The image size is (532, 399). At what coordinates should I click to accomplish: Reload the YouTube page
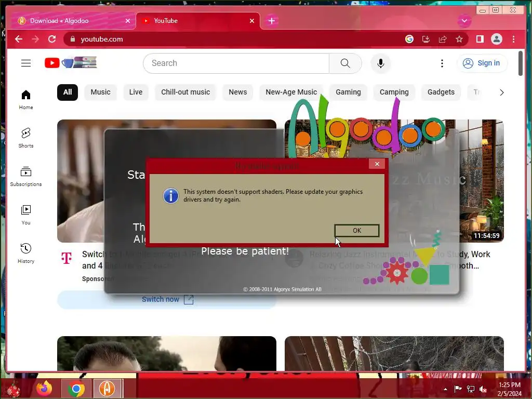click(x=52, y=39)
